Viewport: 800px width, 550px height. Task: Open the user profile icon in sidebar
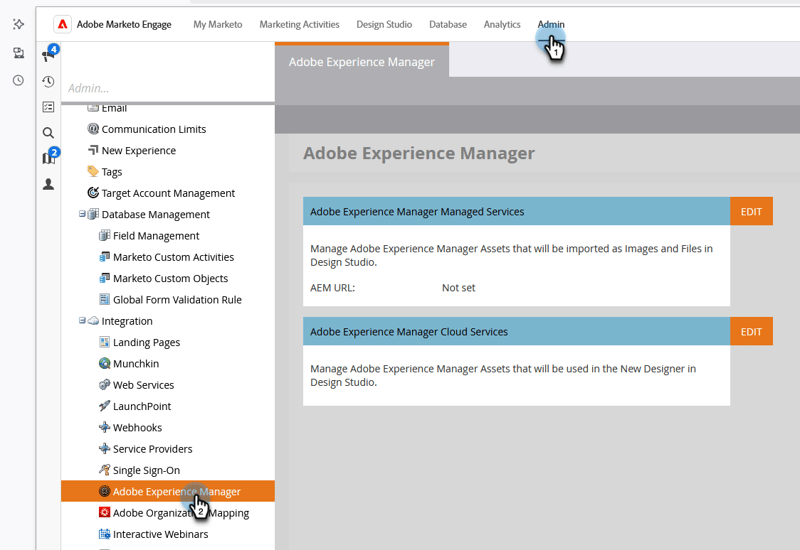(x=48, y=184)
